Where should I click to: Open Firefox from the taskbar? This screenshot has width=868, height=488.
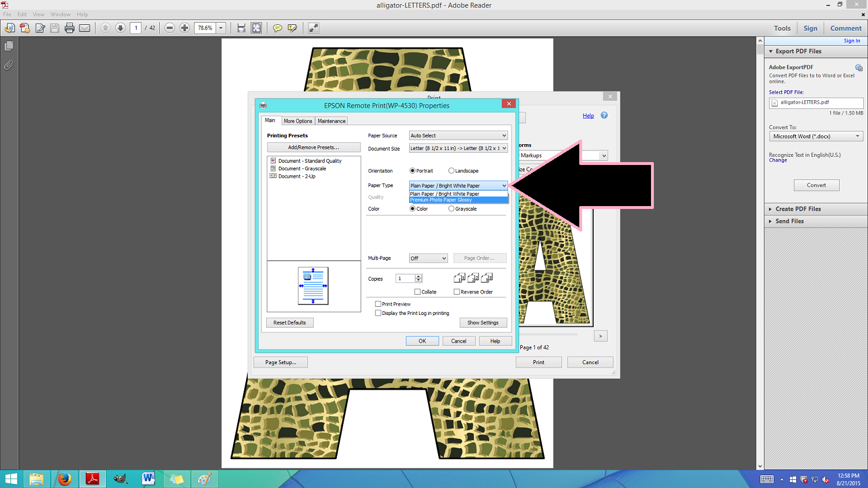[x=64, y=479]
